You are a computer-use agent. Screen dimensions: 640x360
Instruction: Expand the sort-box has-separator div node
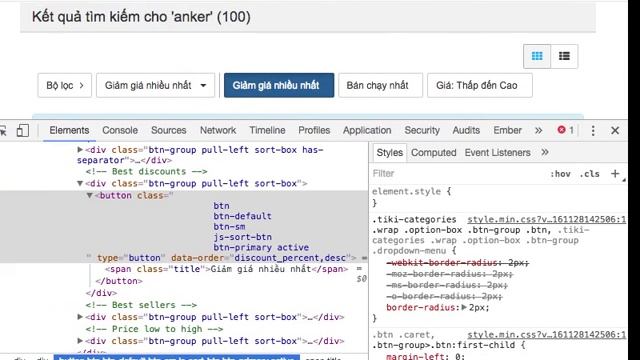80,150
